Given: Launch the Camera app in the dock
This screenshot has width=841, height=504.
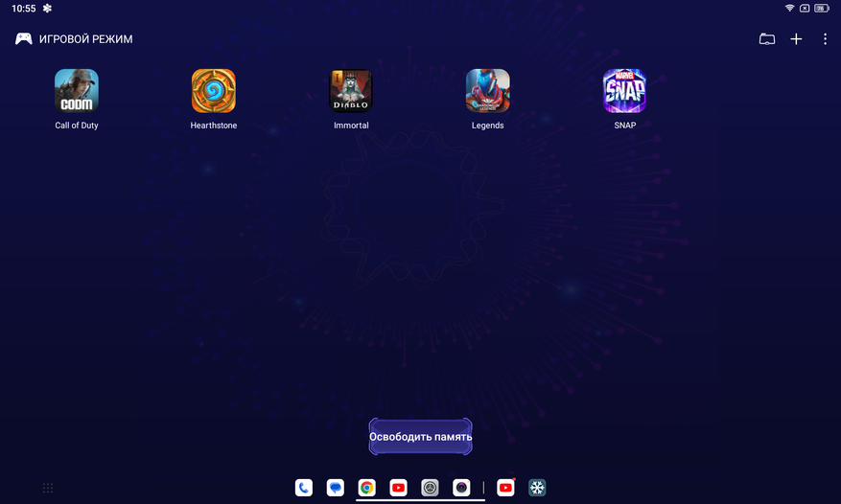Looking at the screenshot, I should pyautogui.click(x=462, y=488).
